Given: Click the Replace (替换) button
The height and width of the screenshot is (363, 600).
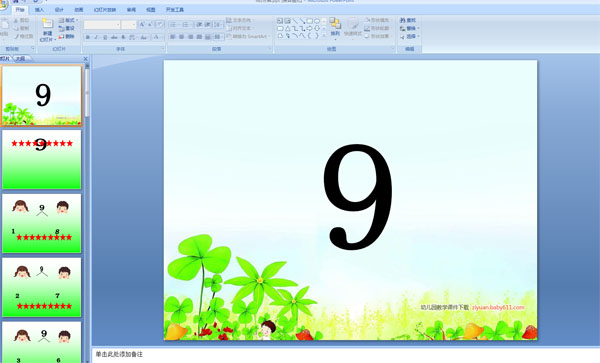Looking at the screenshot, I should click(x=410, y=28).
